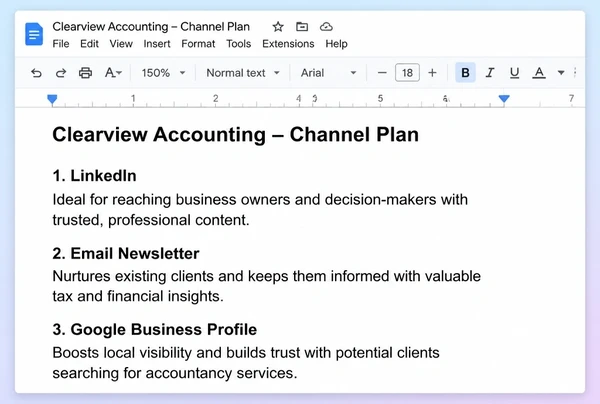Open the Edit menu

pos(89,44)
